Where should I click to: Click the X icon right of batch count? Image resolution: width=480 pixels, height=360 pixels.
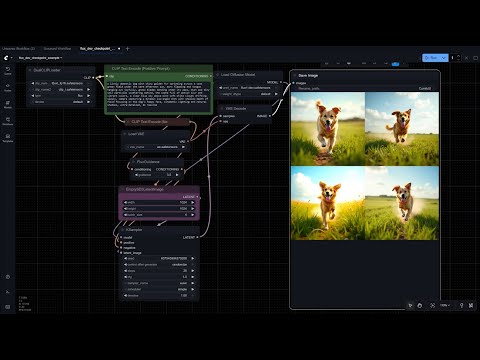466,58
